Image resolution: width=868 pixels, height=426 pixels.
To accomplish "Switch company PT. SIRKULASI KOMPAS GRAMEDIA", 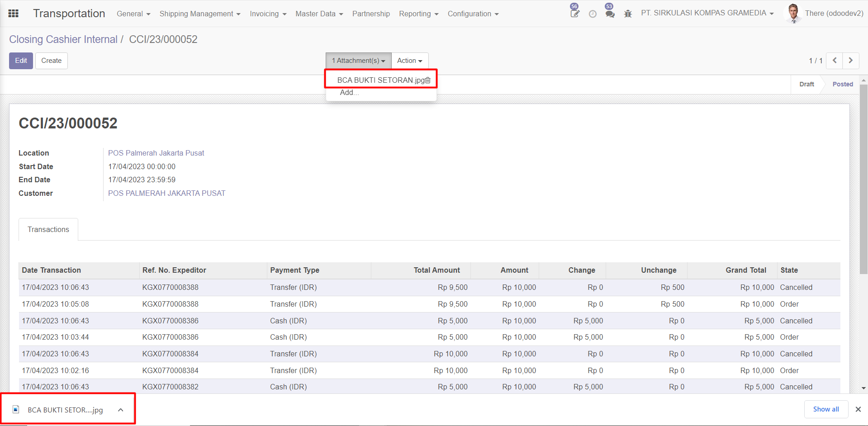I will click(707, 13).
